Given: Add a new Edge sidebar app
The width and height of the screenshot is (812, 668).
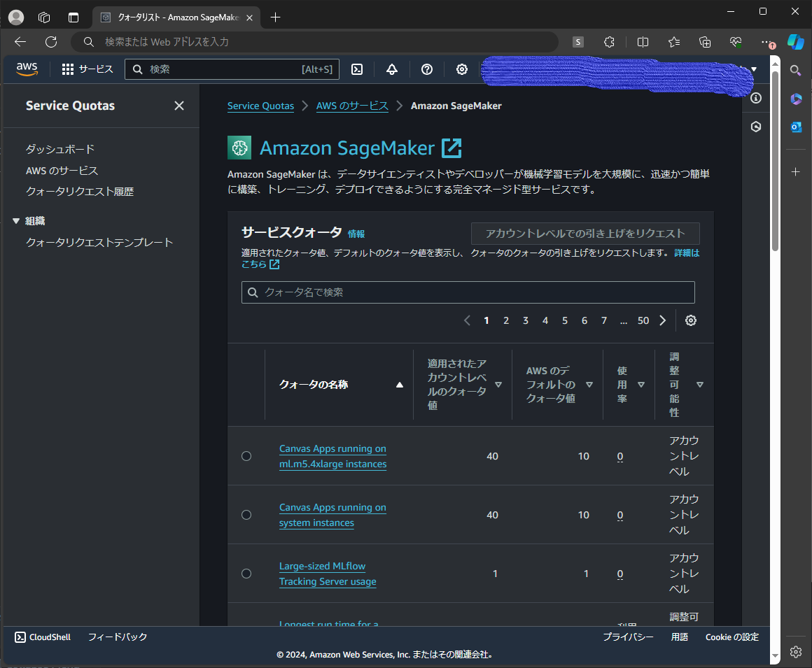Looking at the screenshot, I should pos(796,172).
